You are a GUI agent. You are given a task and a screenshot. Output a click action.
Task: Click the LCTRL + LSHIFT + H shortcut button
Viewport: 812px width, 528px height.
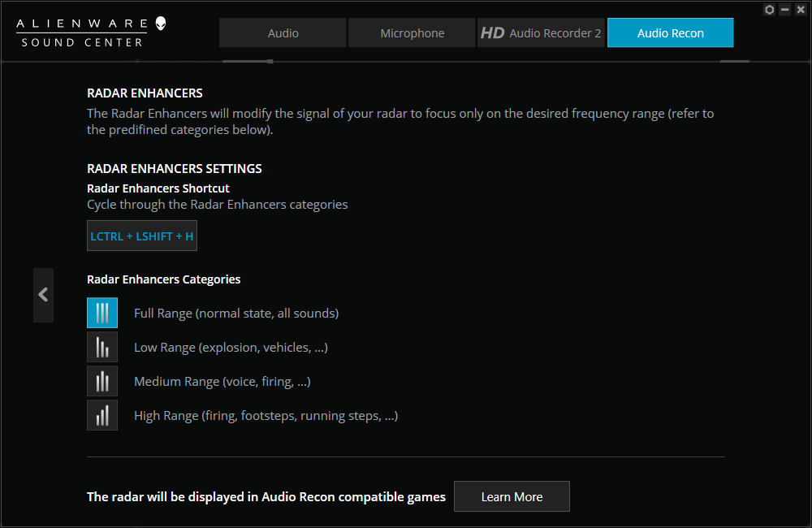(x=142, y=236)
